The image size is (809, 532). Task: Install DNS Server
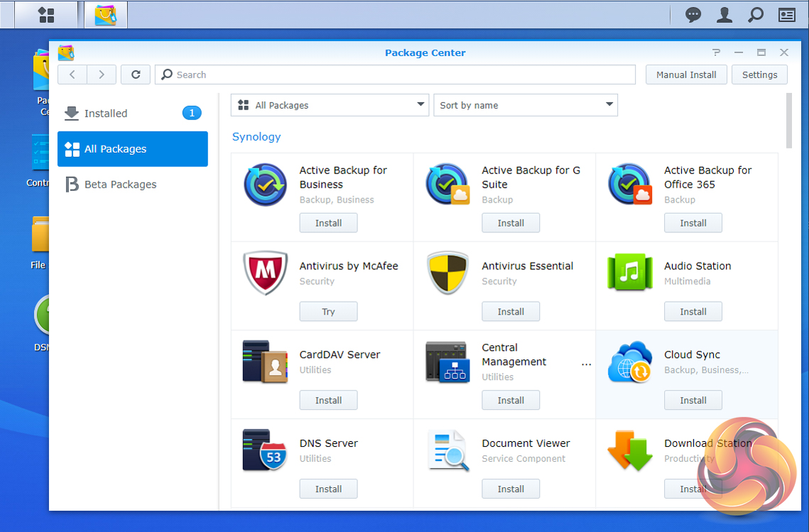pos(329,489)
